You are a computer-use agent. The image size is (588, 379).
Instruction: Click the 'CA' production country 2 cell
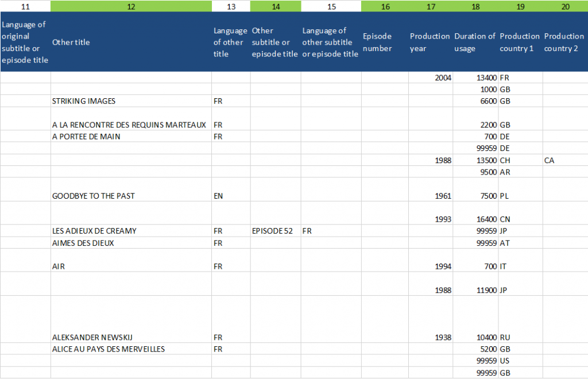pyautogui.click(x=550, y=160)
